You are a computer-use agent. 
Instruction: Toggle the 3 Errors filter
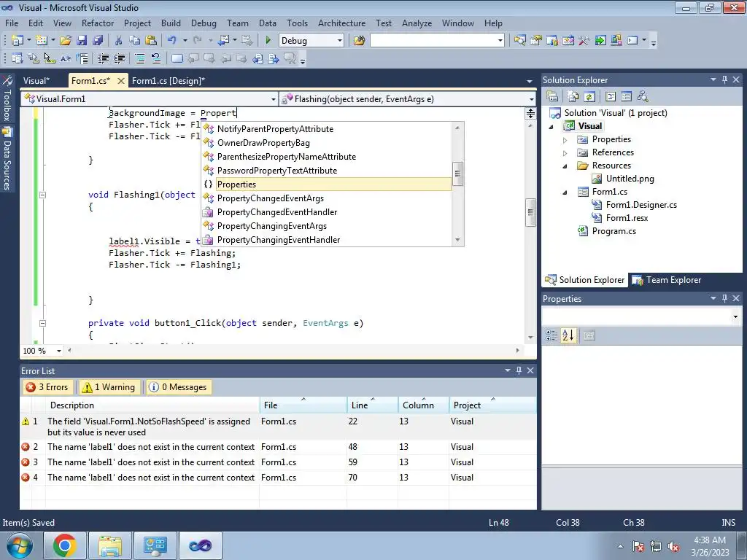tap(47, 387)
